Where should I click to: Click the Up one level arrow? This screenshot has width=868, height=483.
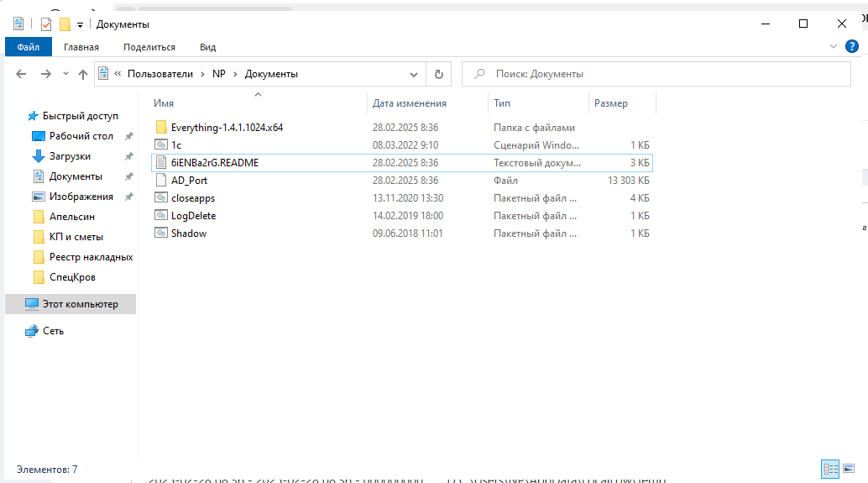[x=82, y=74]
